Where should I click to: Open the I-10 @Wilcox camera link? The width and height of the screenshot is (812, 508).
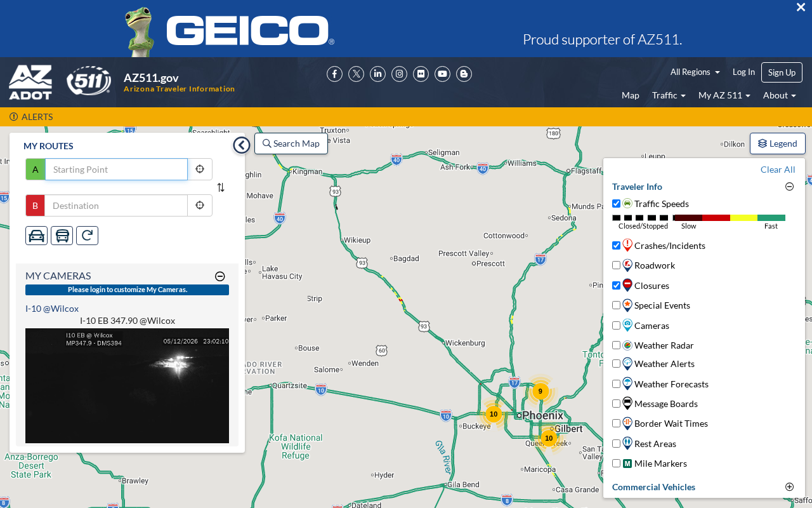click(52, 309)
